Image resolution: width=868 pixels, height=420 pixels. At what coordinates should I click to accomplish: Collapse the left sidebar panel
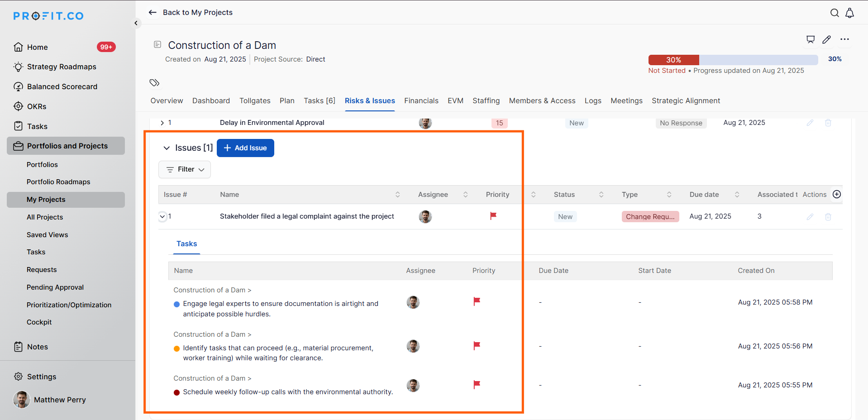(x=136, y=23)
